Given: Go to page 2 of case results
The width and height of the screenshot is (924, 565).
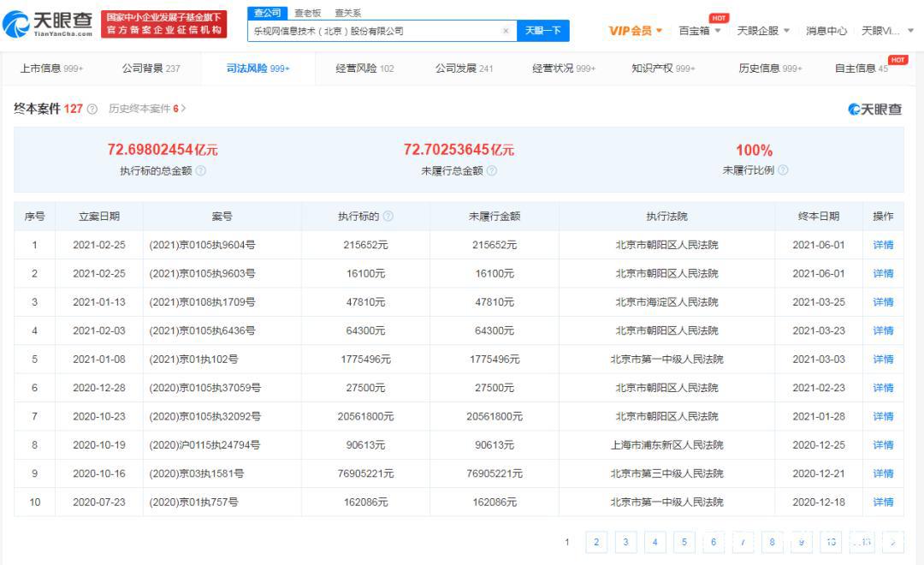Looking at the screenshot, I should pos(595,542).
